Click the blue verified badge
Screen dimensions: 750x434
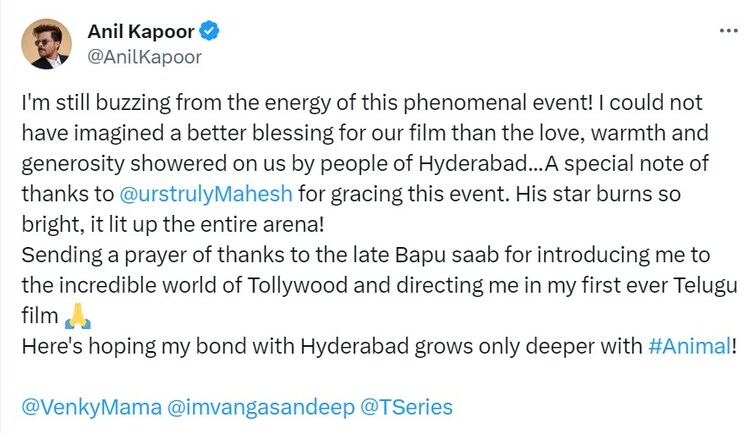click(209, 31)
